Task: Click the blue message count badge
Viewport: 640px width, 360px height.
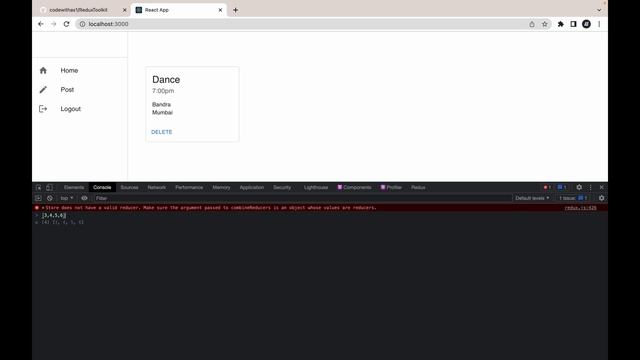Action: click(562, 187)
